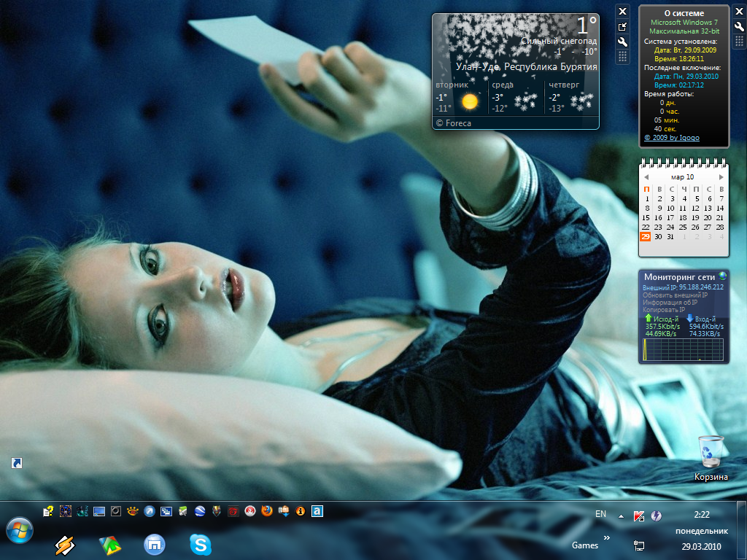The height and width of the screenshot is (560, 747).
Task: Show hidden tray icons arrow
Action: 621,516
